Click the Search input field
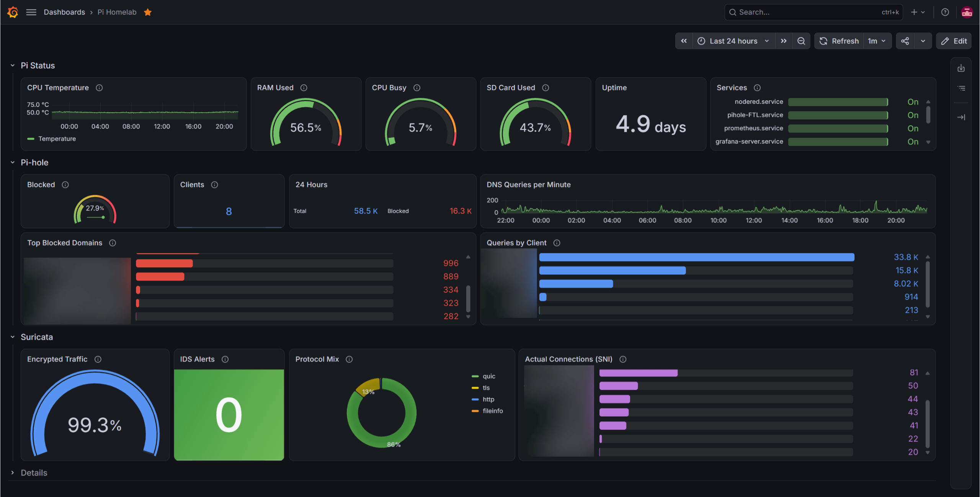The height and width of the screenshot is (497, 980). 813,12
